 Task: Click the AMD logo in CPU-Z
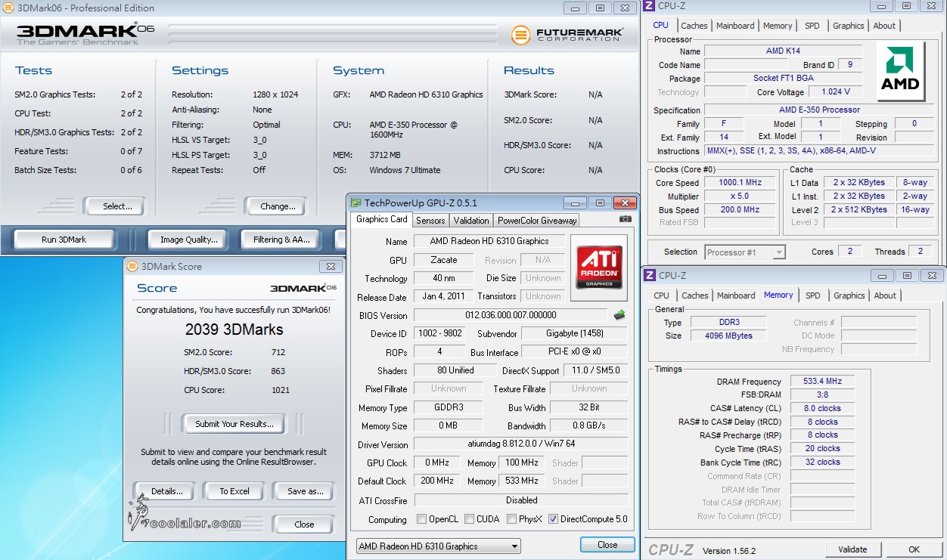tap(900, 71)
